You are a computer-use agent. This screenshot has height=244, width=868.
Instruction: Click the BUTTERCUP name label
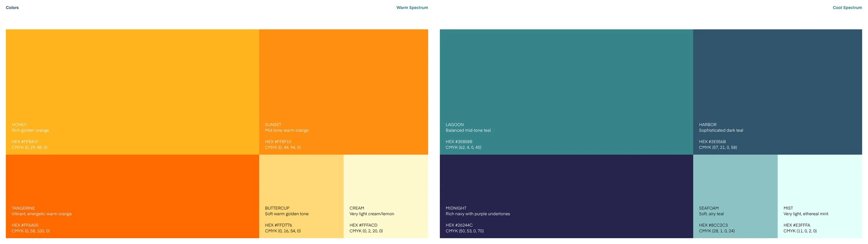coord(277,208)
